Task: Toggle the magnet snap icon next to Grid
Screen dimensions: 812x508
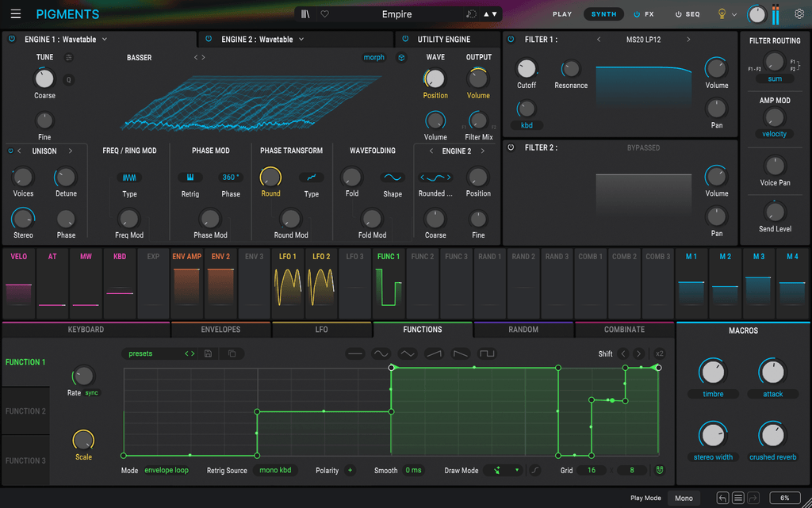Action: pyautogui.click(x=659, y=470)
